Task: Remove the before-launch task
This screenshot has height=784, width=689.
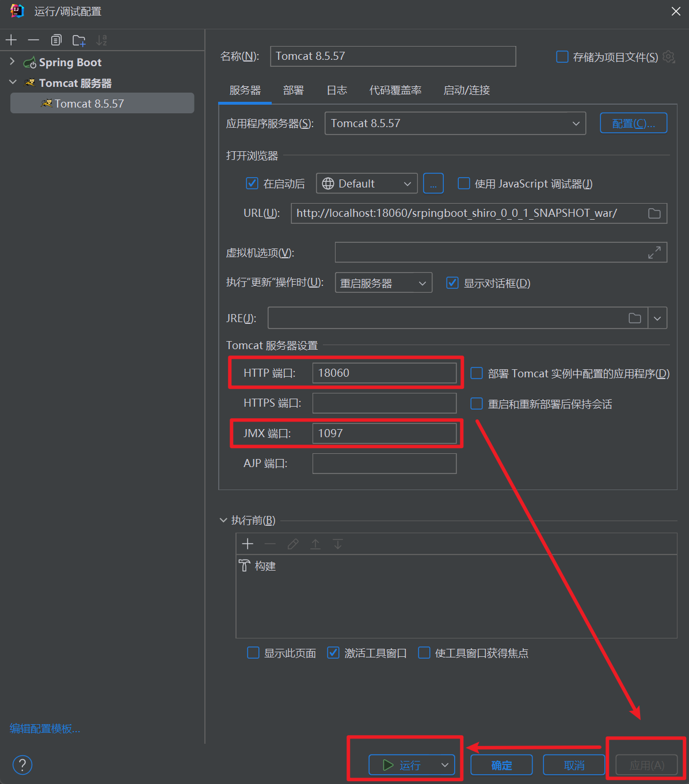Action: [x=270, y=544]
